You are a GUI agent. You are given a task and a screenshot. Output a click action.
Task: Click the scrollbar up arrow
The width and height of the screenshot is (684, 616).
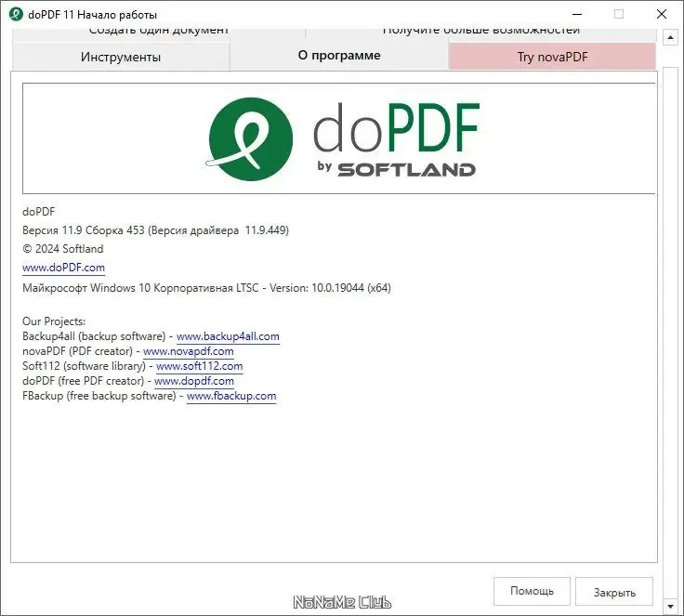[670, 38]
